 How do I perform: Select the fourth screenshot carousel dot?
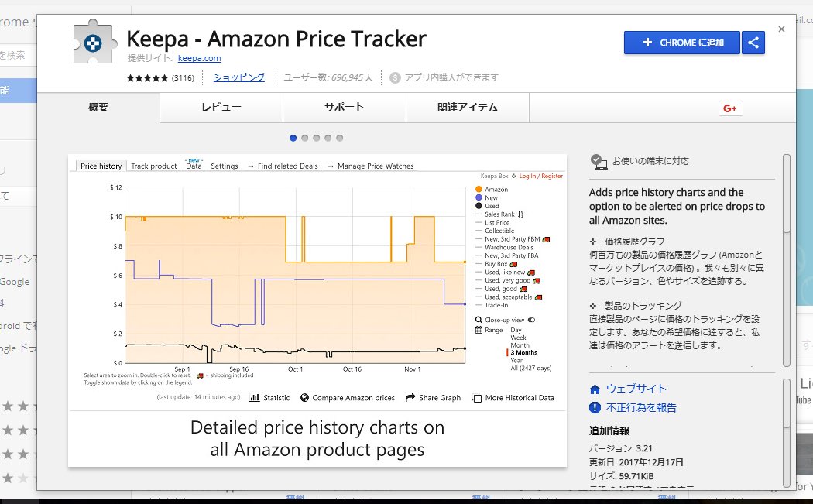pyautogui.click(x=328, y=138)
